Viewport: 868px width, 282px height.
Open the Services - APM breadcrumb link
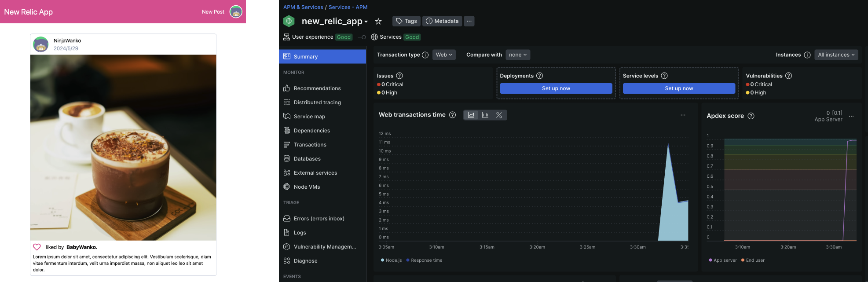348,7
